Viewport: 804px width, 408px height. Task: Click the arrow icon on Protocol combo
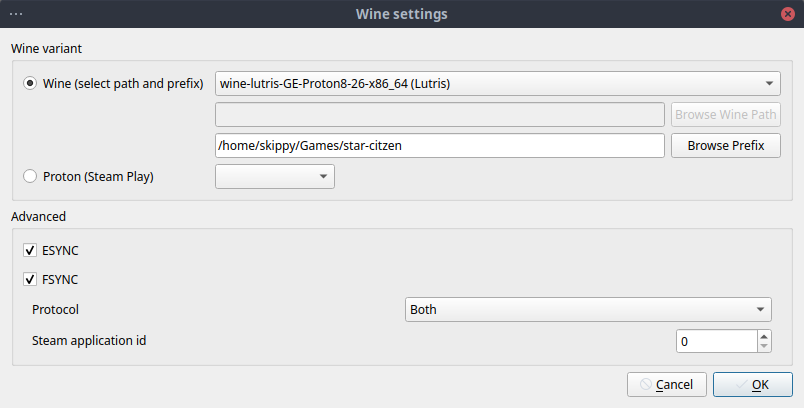pos(760,310)
